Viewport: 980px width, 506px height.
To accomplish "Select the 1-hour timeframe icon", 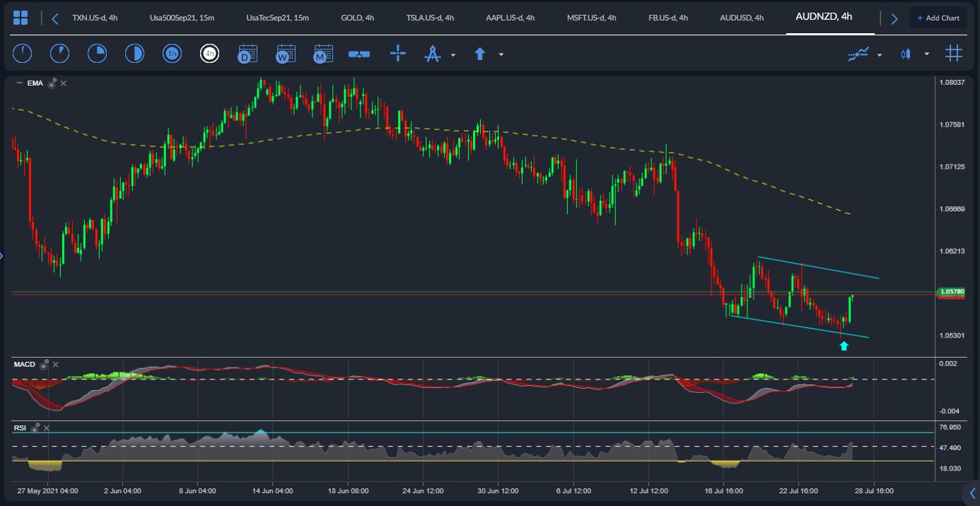I will click(x=172, y=53).
